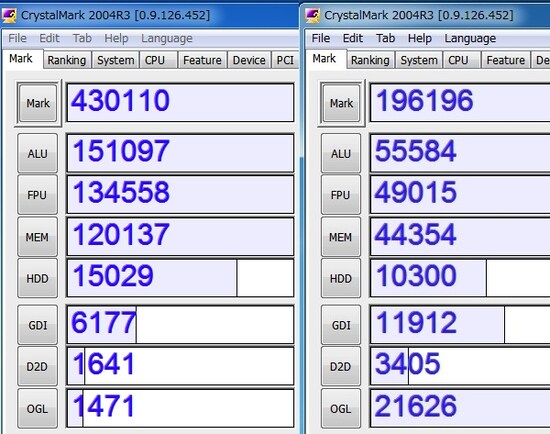Switch to the System tab in the left window
Image resolution: width=550 pixels, height=434 pixels.
point(115,60)
